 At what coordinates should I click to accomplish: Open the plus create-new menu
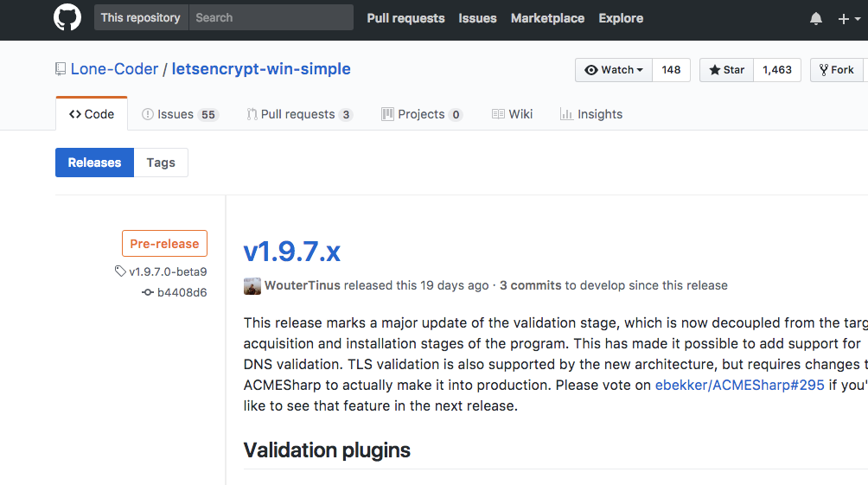849,19
